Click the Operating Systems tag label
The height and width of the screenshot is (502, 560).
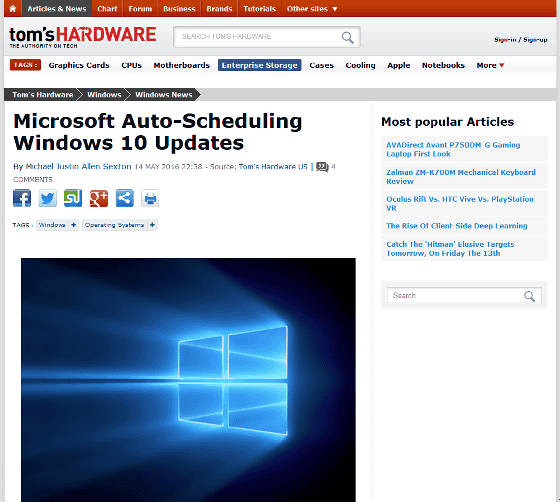coord(115,225)
